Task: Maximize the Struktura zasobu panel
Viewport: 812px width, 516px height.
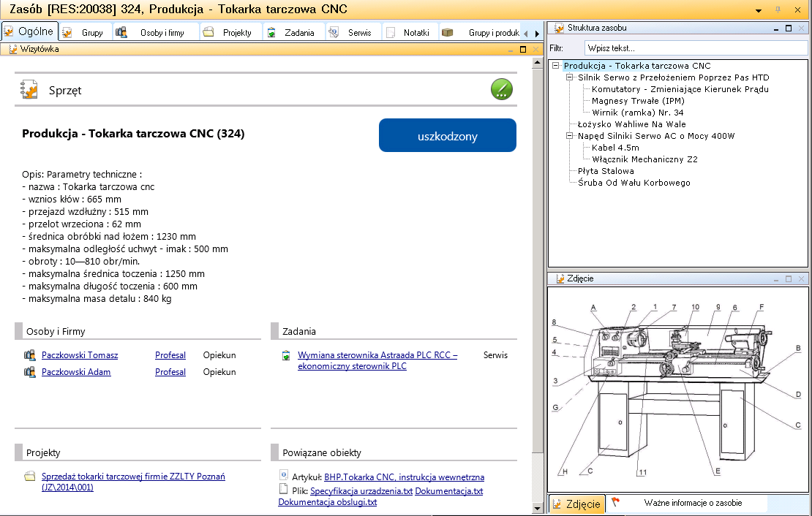Action: [789, 28]
